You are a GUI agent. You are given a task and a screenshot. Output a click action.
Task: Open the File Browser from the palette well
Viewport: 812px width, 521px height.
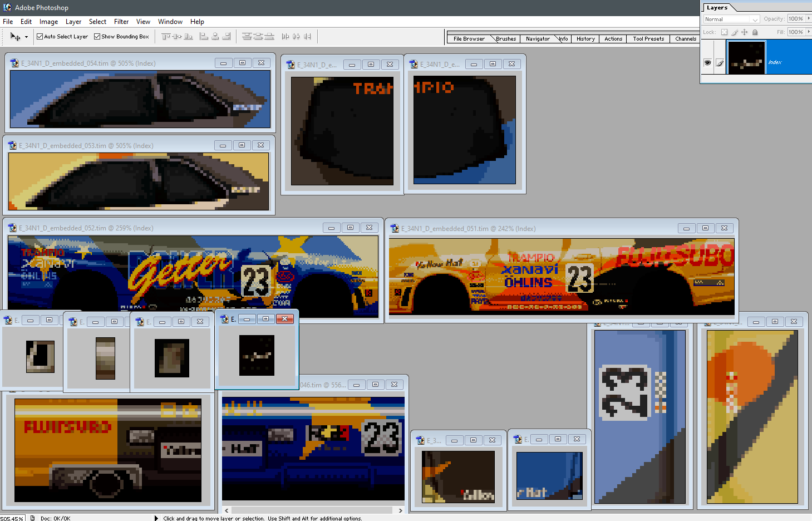468,38
